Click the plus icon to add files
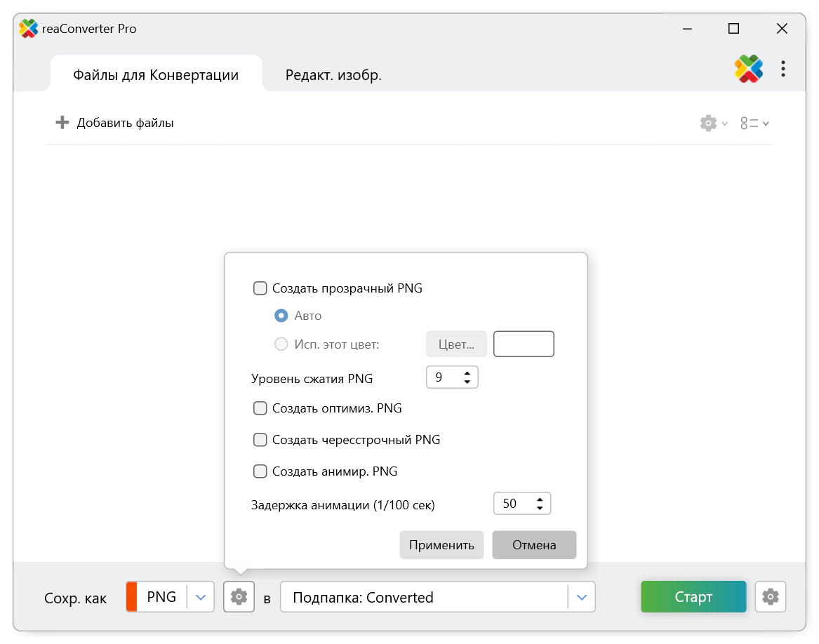The width and height of the screenshot is (819, 644). 62,123
